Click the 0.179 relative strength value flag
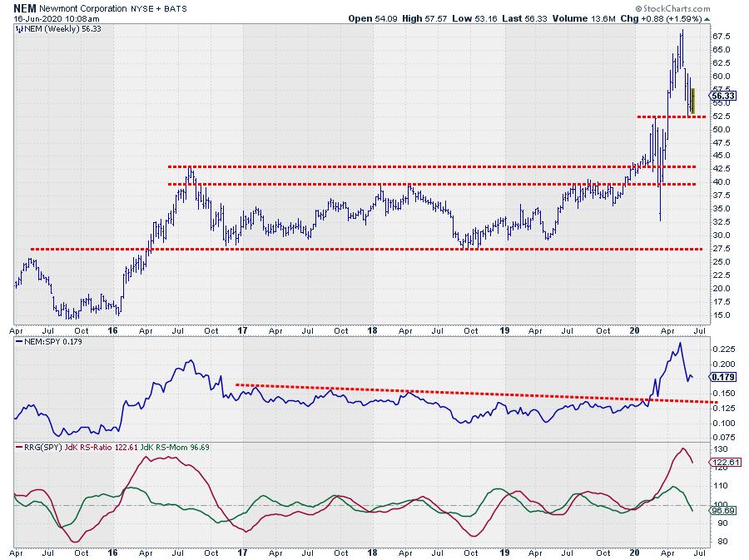Screen dimensions: 749x560 pyautogui.click(x=720, y=377)
